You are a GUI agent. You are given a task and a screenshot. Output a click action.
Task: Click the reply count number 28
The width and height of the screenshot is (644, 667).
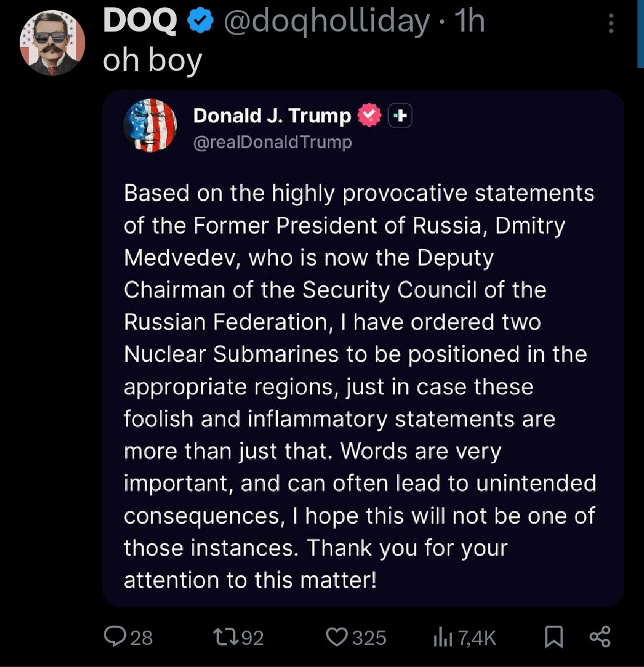tap(141, 638)
